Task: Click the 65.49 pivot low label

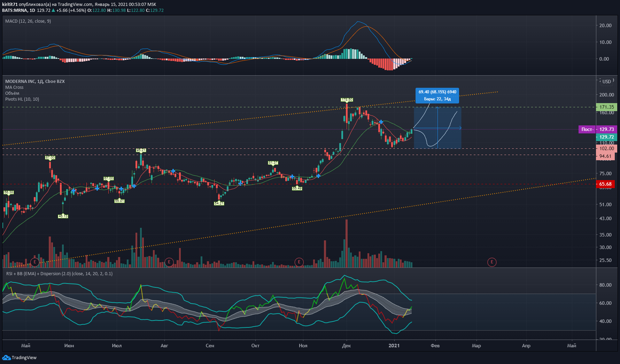Action: (x=297, y=188)
